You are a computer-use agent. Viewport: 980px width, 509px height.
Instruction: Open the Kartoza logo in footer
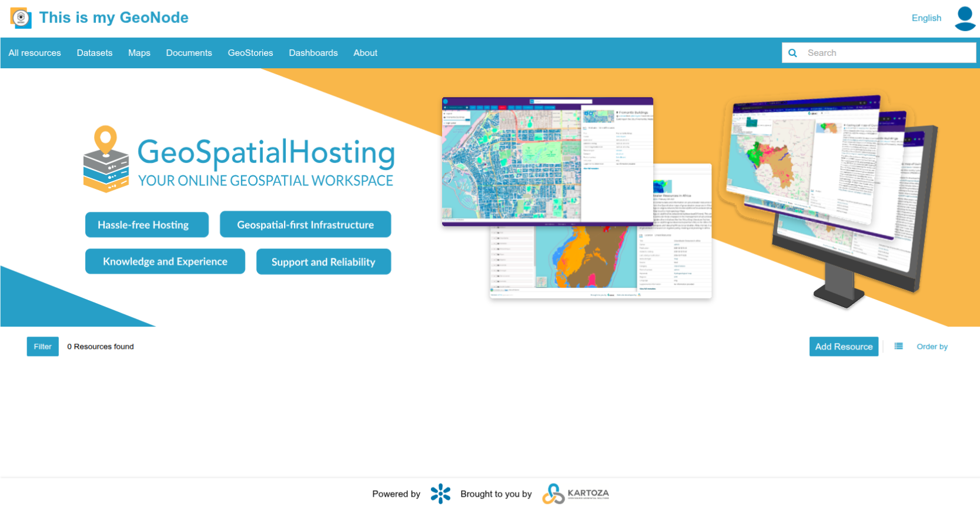point(576,494)
